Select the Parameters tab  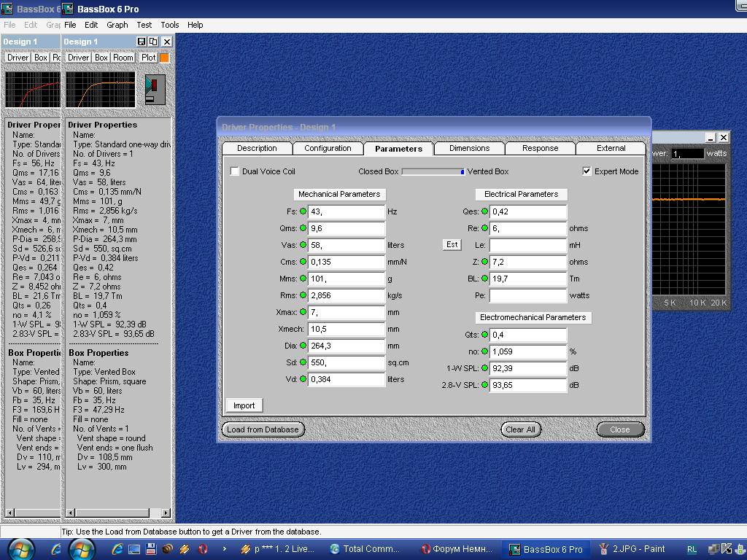pyautogui.click(x=399, y=149)
